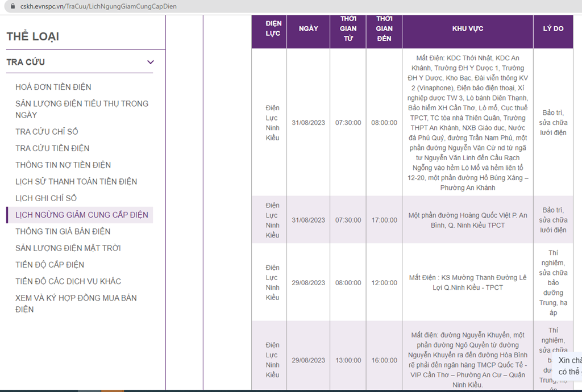Go to SẢN LƯỢNG ĐIỆN MẶT TRỜI

(x=68, y=248)
